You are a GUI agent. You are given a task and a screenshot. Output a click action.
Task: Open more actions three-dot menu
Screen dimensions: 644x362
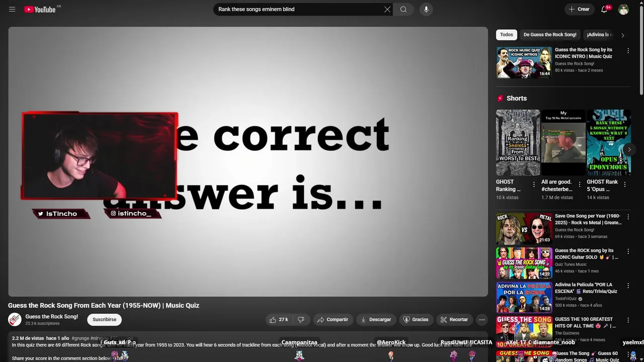click(x=482, y=320)
